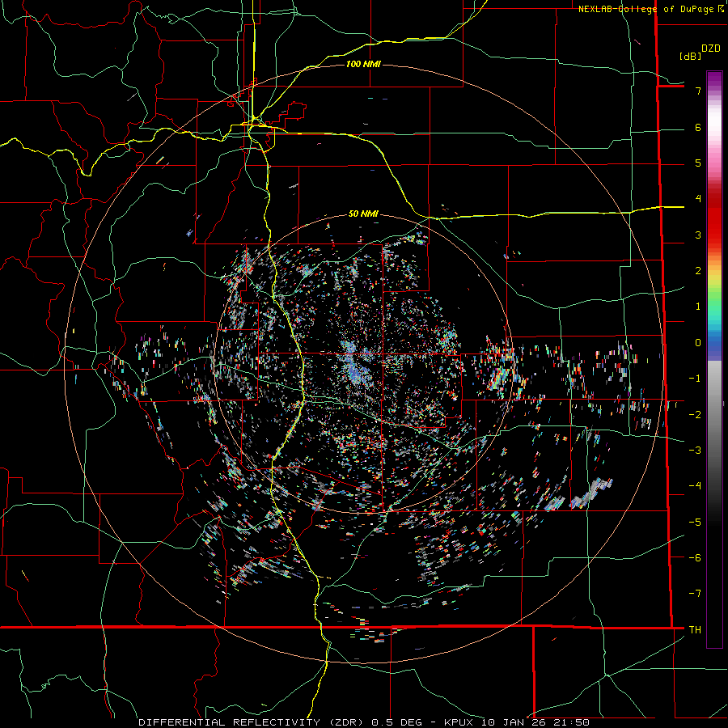The width and height of the screenshot is (728, 728).
Task: Select the positive 7 scale value
Action: [x=698, y=91]
